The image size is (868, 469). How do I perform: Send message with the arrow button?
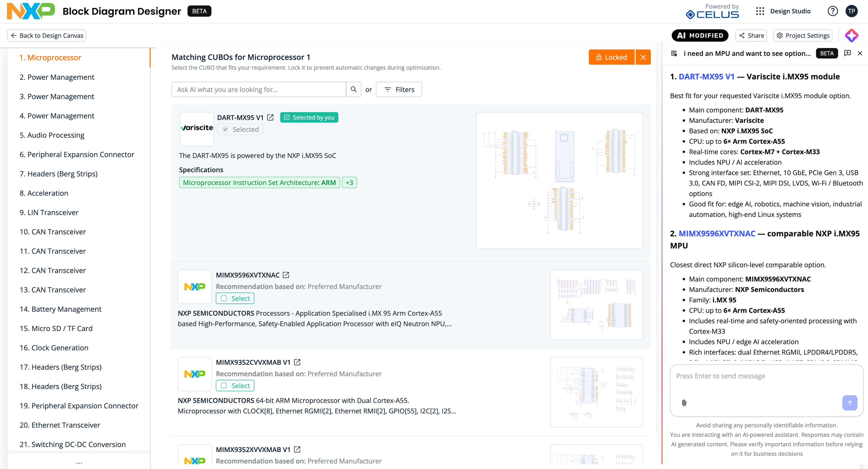(850, 402)
